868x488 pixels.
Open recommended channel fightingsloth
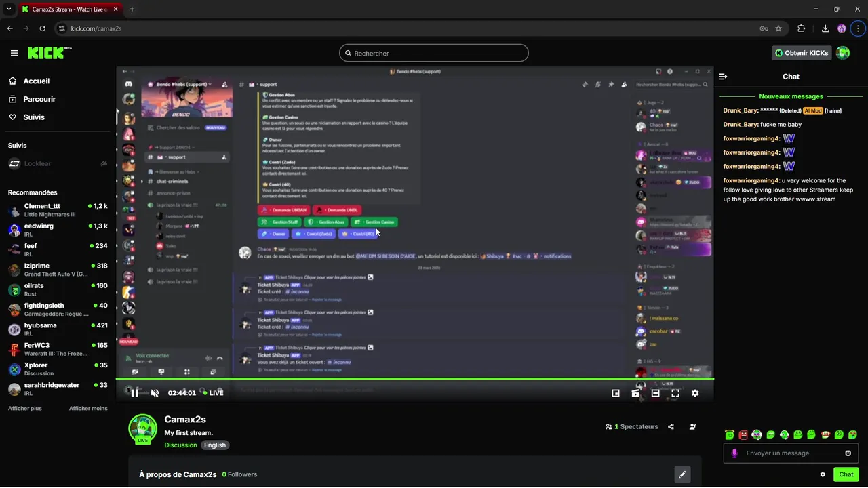(58, 309)
